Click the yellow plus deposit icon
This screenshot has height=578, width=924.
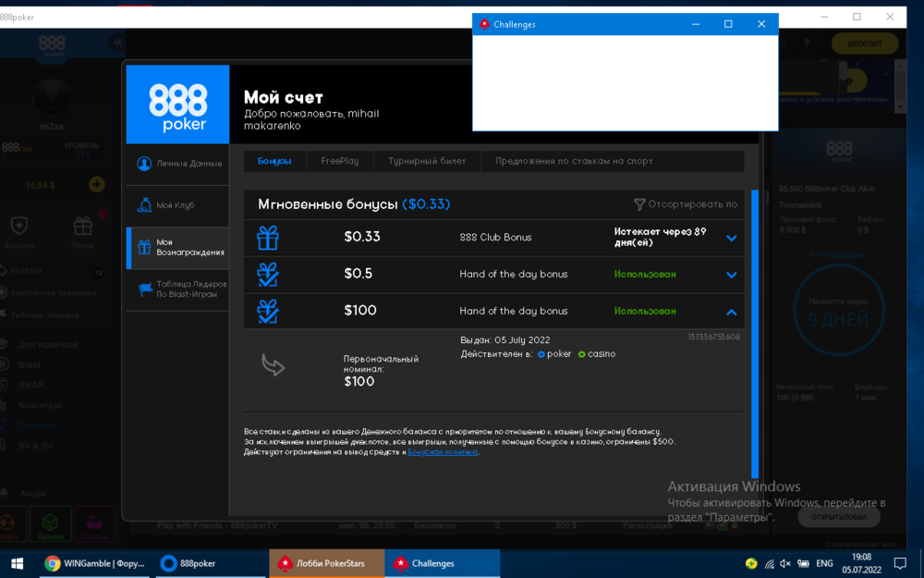(96, 185)
